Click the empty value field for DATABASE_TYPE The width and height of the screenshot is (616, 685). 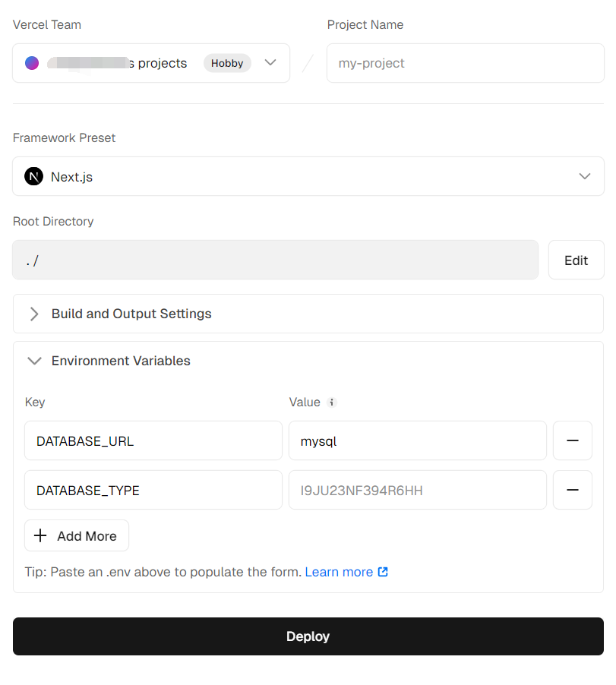tap(417, 491)
